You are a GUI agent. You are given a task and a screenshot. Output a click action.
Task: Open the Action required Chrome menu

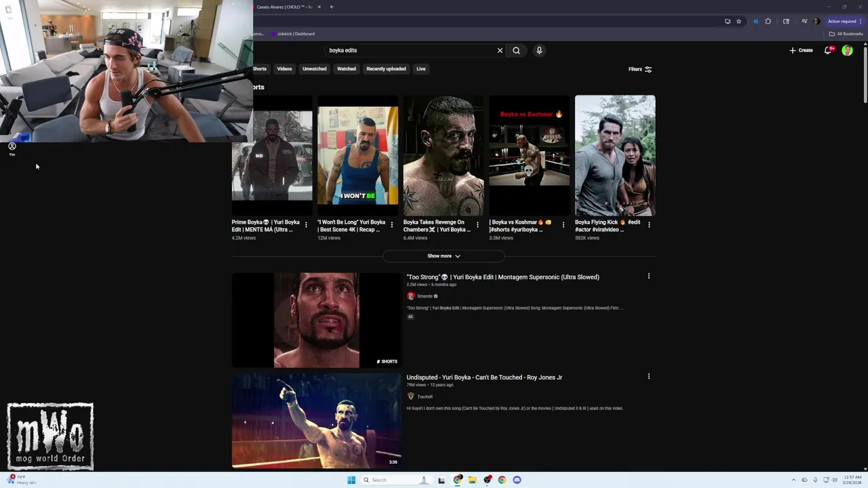click(844, 21)
